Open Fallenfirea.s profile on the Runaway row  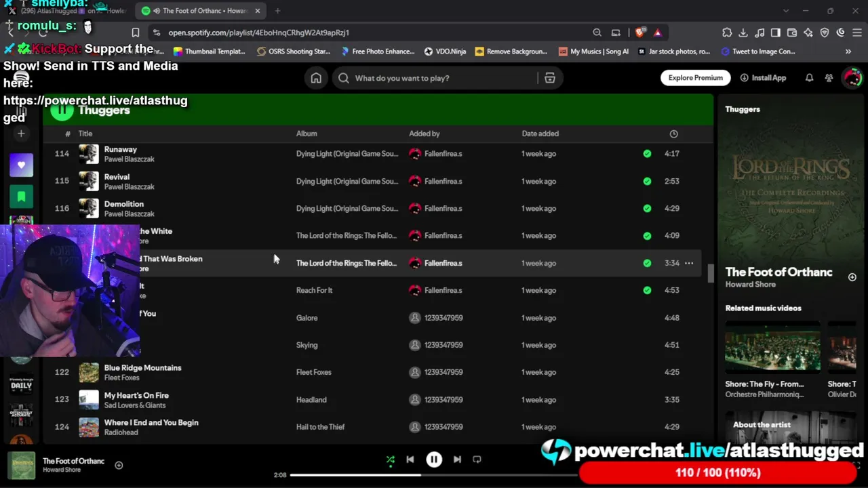click(443, 154)
